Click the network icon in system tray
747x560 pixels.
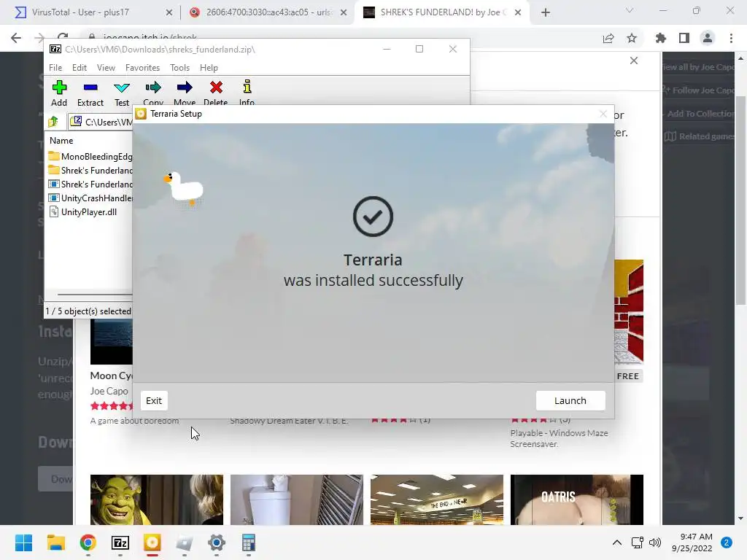coord(637,542)
